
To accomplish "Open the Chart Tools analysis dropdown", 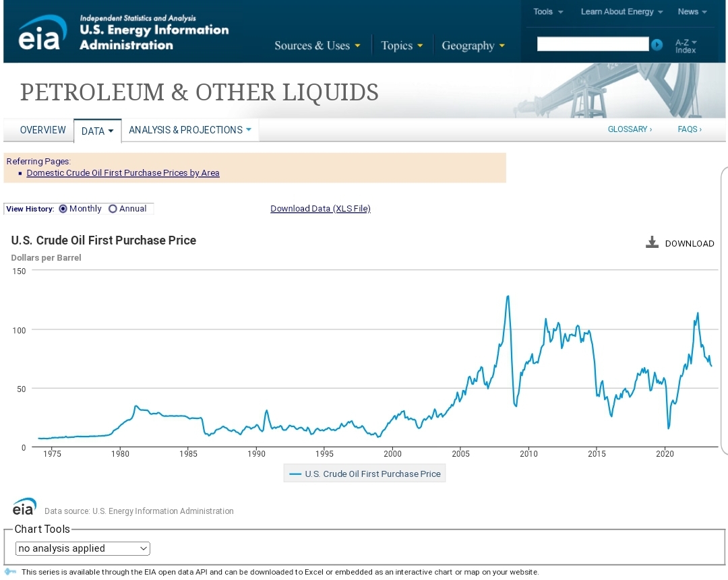I will pyautogui.click(x=82, y=548).
